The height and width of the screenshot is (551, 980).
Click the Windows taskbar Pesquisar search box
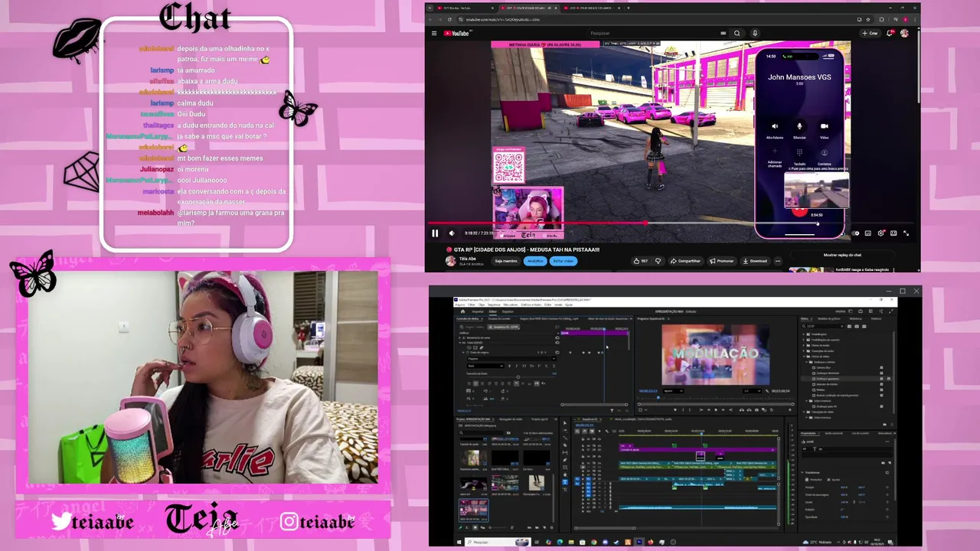click(x=498, y=542)
